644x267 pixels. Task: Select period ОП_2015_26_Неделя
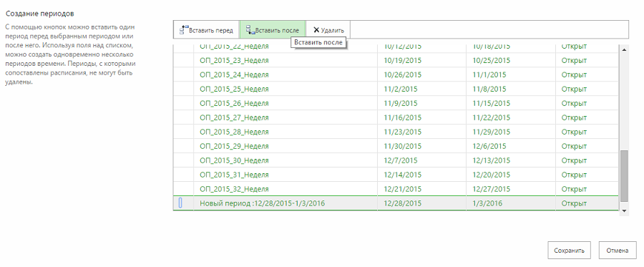tap(234, 104)
